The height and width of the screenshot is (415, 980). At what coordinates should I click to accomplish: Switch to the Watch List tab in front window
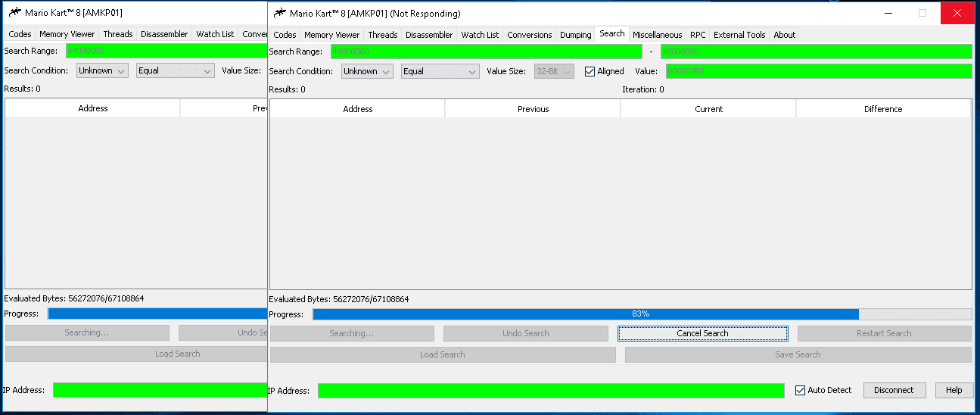coord(480,35)
